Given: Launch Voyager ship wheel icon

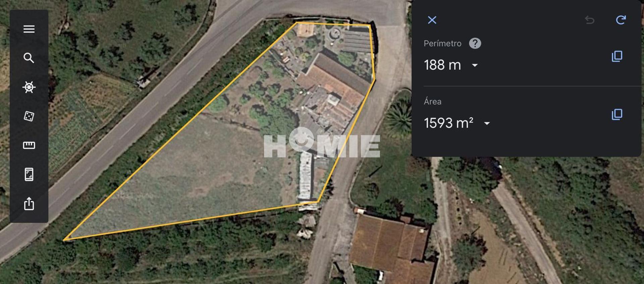Looking at the screenshot, I should pos(29,87).
